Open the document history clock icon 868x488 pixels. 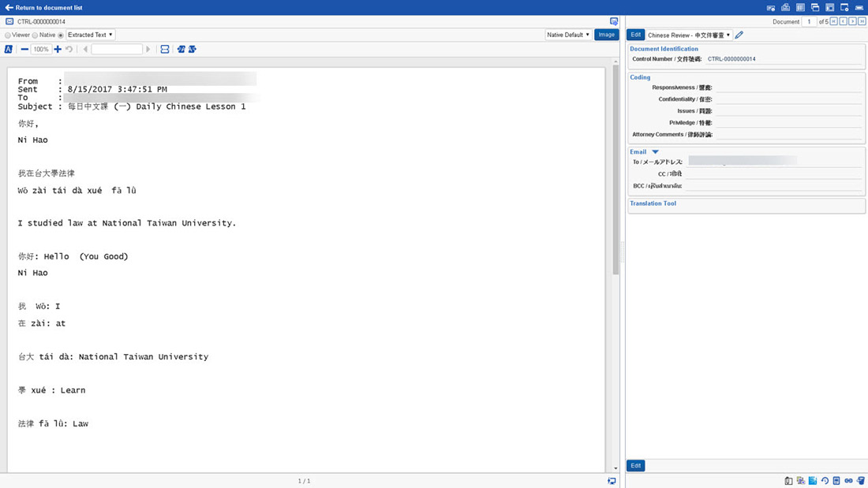pos(825,481)
